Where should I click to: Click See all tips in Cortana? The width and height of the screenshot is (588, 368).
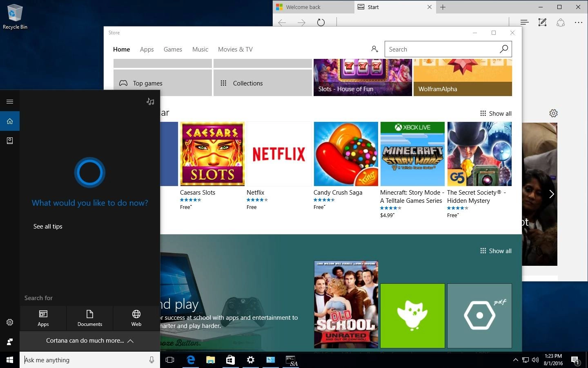point(48,226)
